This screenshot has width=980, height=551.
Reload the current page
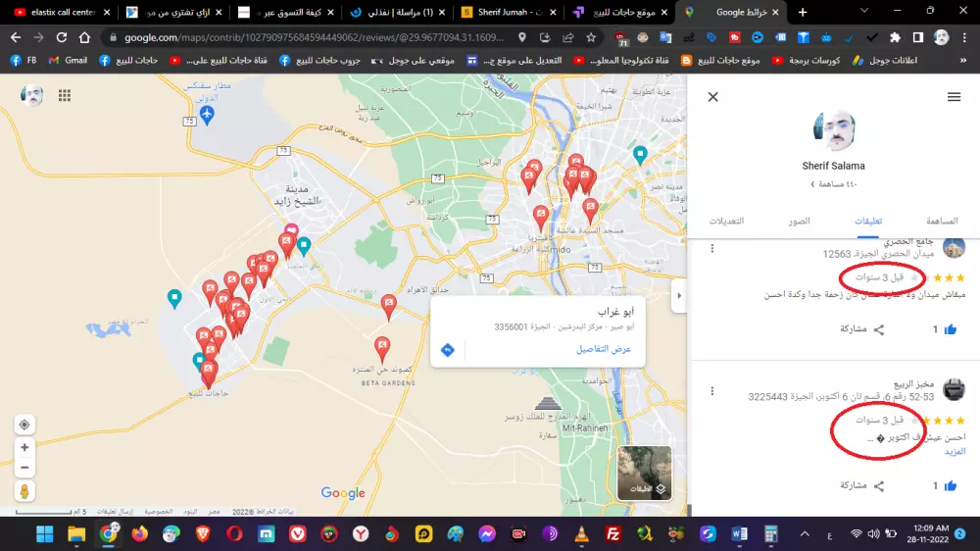click(x=61, y=37)
